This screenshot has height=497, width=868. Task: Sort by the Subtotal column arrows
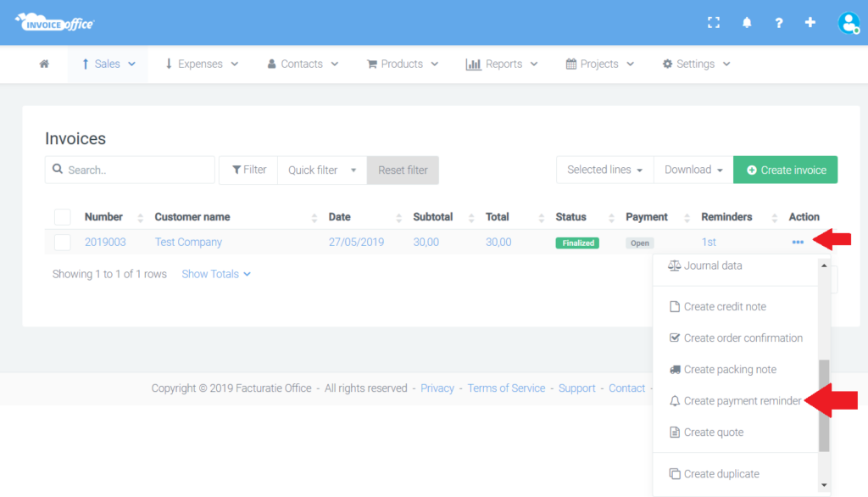coord(471,218)
